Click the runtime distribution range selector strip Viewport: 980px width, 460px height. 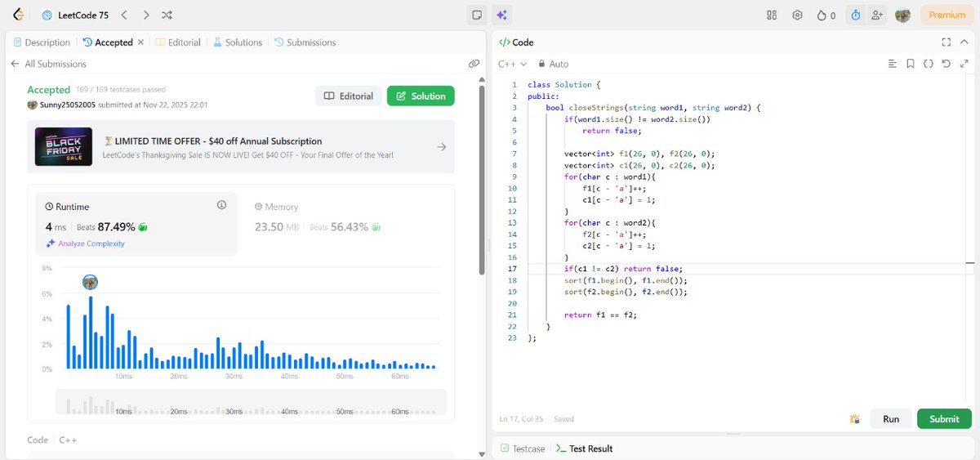click(x=250, y=403)
